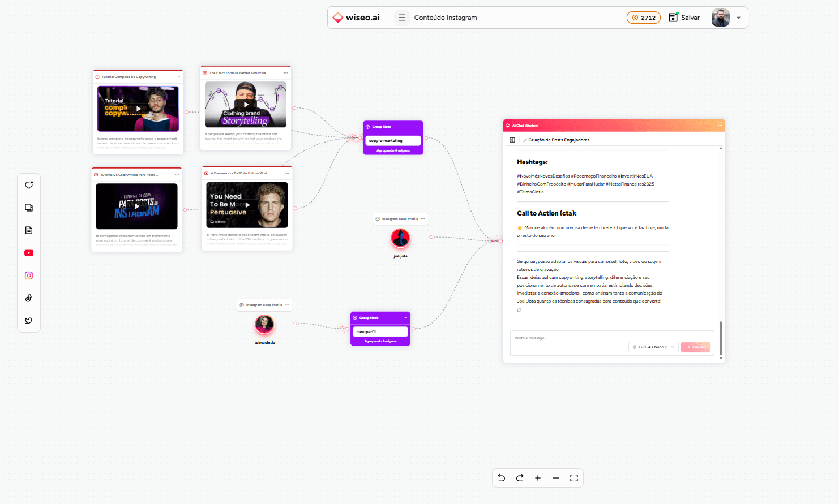Screen dimensions: 839x504
Task: Add an AI chat node from sidebar
Action: (x=29, y=185)
